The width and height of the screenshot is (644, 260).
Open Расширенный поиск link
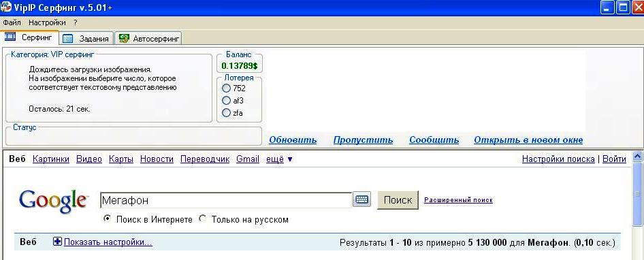(458, 200)
